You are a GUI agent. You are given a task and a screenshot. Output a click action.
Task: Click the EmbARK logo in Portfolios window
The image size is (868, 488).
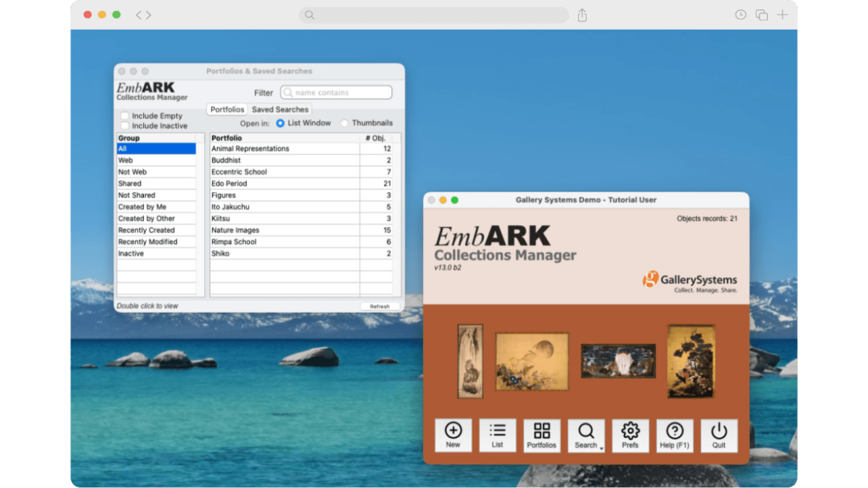[x=152, y=91]
